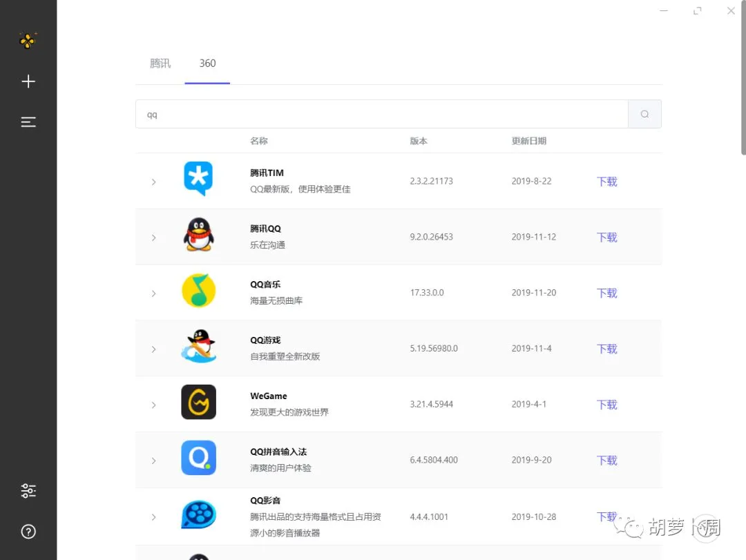This screenshot has height=560, width=746.
Task: Click the vertical scrollbar thumb
Action: (x=743, y=77)
